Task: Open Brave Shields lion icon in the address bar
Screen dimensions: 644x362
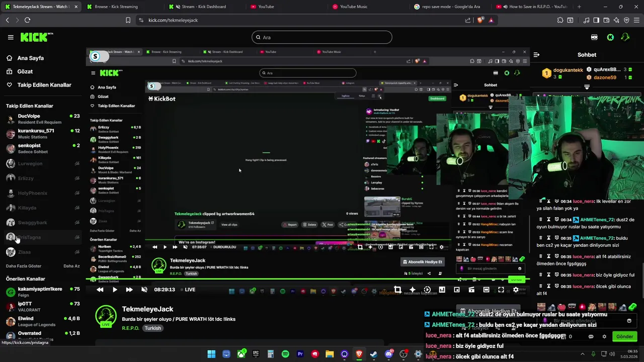Action: click(x=479, y=20)
